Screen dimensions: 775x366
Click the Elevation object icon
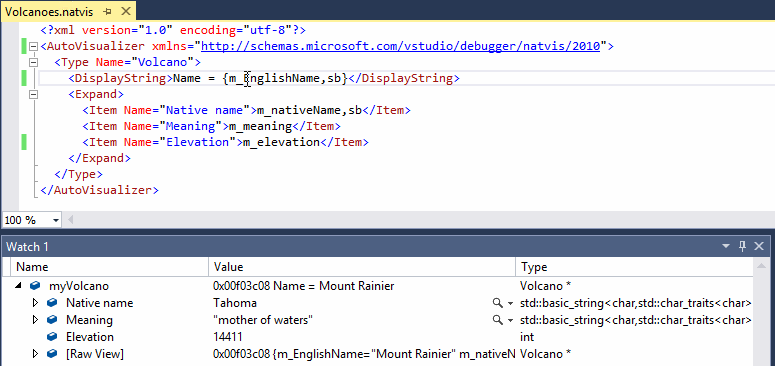52,337
